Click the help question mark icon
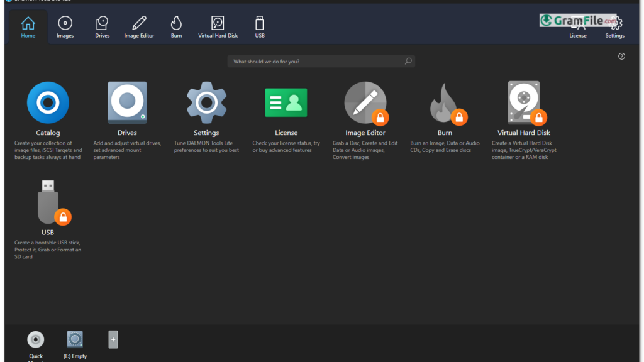This screenshot has height=362, width=644. point(621,57)
